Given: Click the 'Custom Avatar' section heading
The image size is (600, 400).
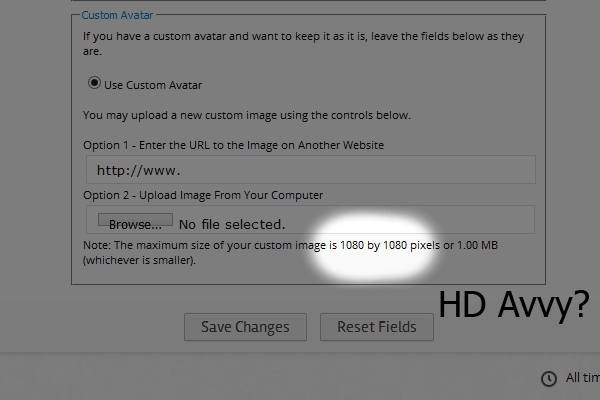Looking at the screenshot, I should 117,15.
